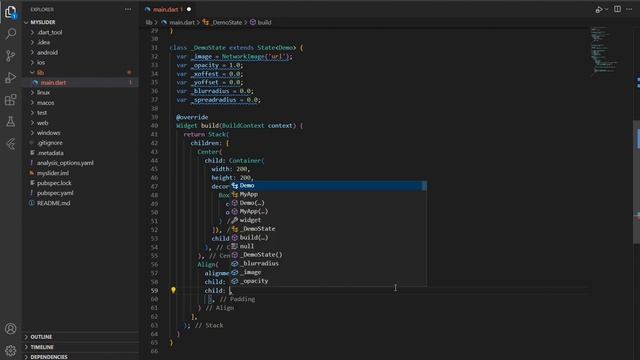The width and height of the screenshot is (640, 360).
Task: Expand the test folder
Action: tap(80, 113)
